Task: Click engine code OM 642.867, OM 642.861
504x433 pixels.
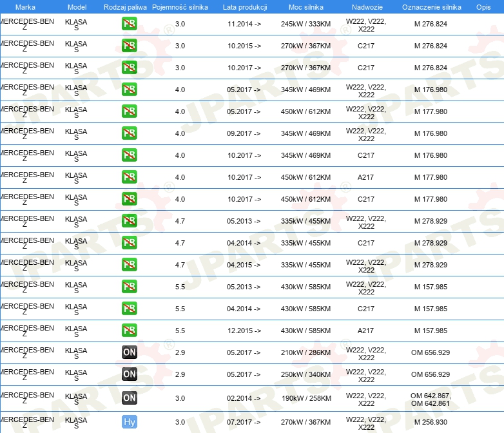Action: coord(431,399)
